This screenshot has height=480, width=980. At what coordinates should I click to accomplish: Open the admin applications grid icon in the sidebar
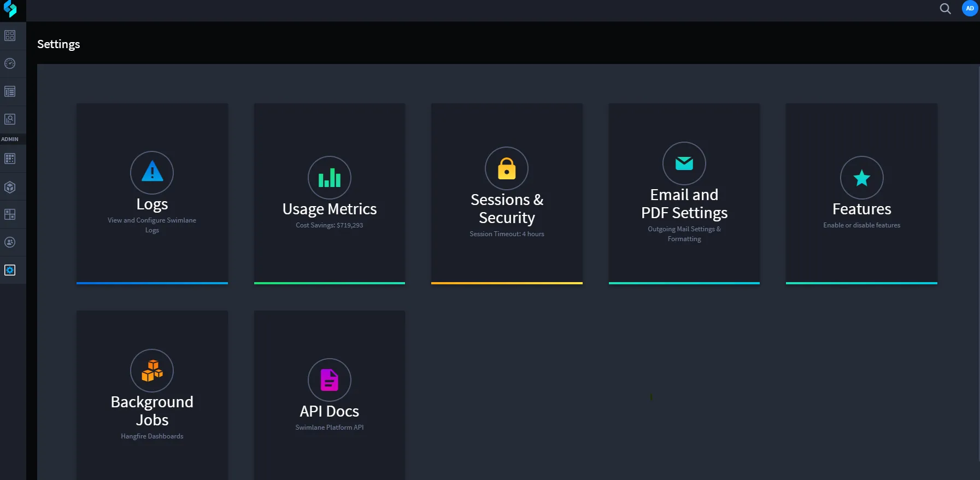10,159
